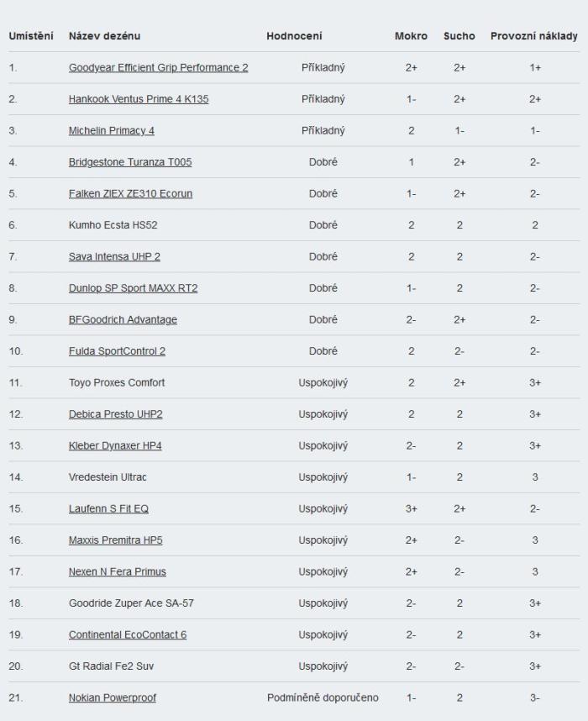Select Maxxis Premitra HP5 link

pyautogui.click(x=115, y=539)
